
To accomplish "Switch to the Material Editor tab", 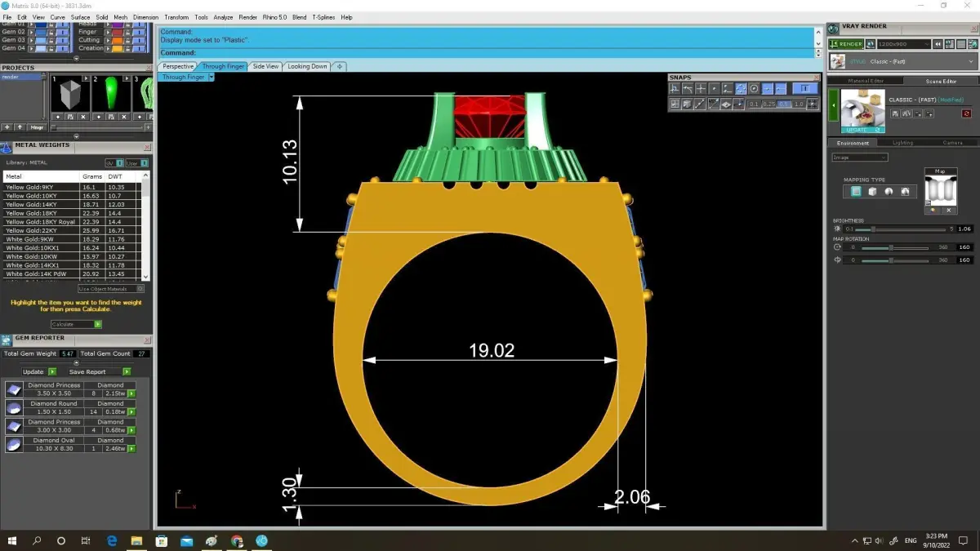I will pos(865,81).
